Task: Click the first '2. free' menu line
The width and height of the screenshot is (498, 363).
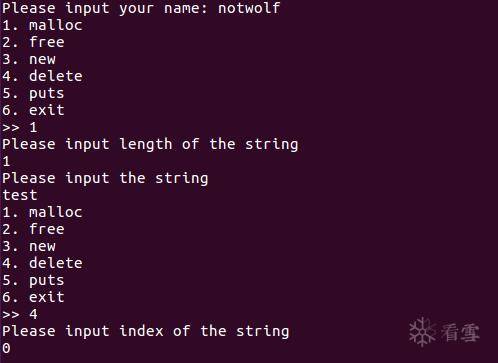Action: [x=33, y=42]
